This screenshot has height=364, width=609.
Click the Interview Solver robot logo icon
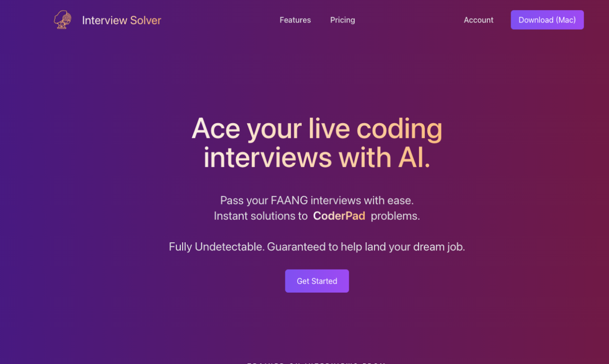(63, 20)
